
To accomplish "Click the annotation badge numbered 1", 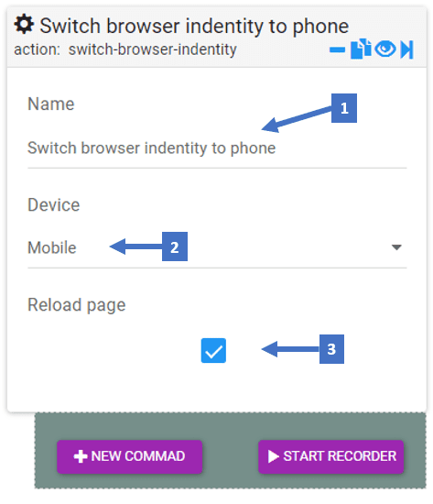I will 344,108.
